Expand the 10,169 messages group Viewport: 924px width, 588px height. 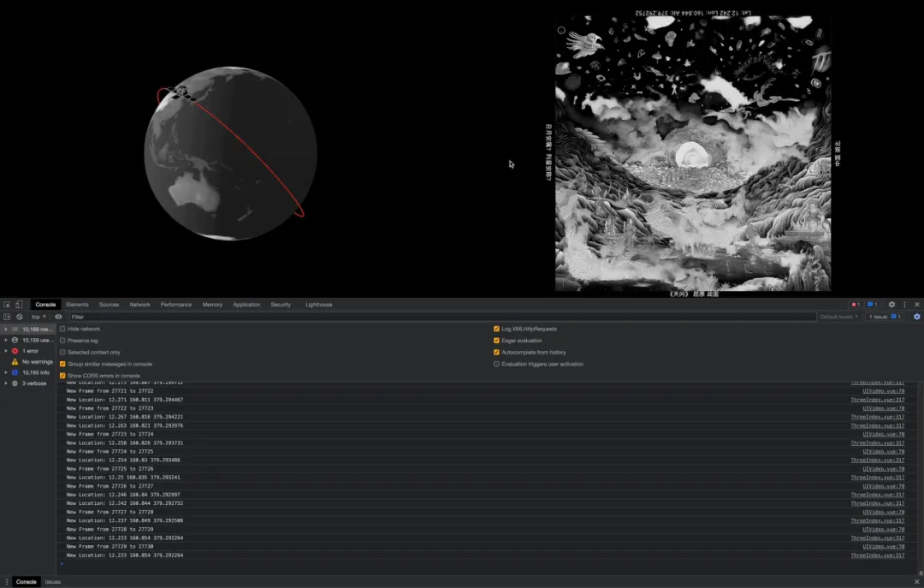[x=6, y=329]
